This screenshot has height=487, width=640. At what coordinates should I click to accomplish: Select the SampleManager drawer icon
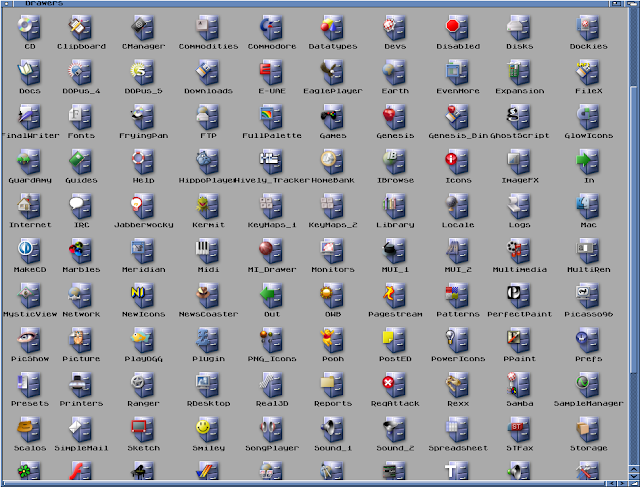coord(588,385)
